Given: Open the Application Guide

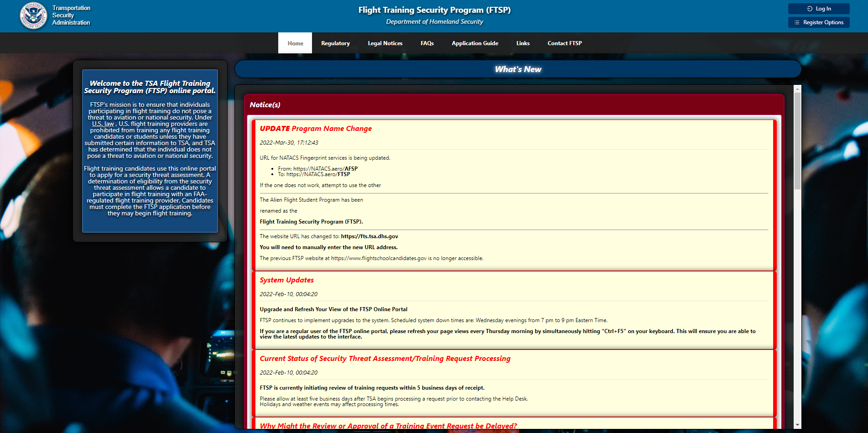Looking at the screenshot, I should tap(475, 43).
